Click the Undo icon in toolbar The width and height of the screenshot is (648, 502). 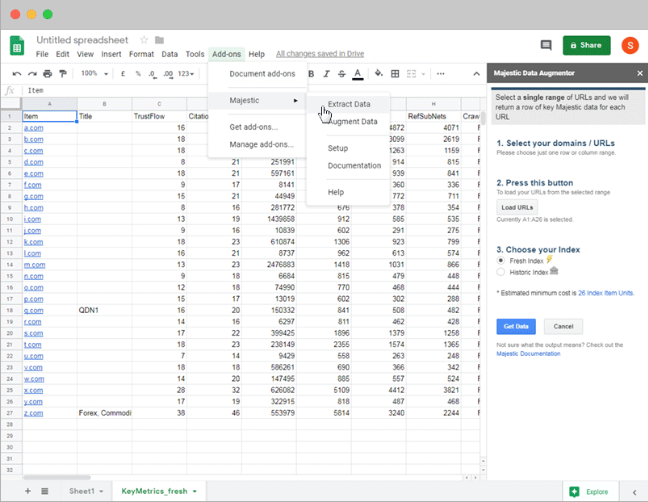[17, 74]
